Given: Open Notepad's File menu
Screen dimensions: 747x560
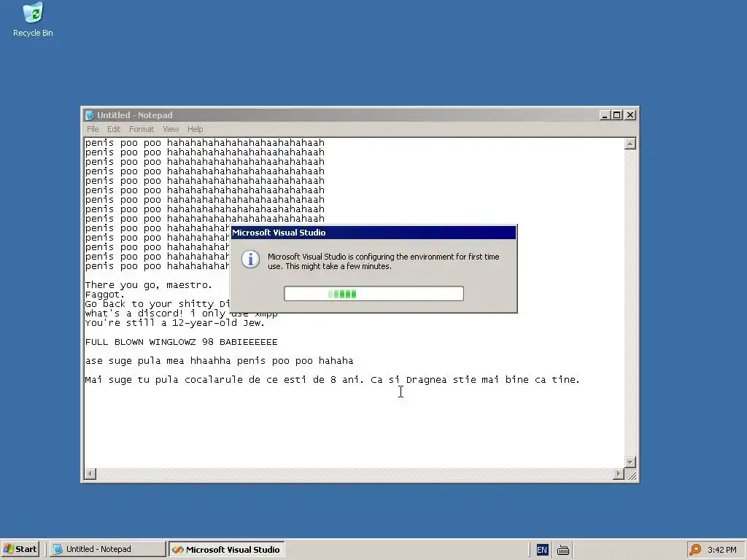Looking at the screenshot, I should click(x=93, y=129).
